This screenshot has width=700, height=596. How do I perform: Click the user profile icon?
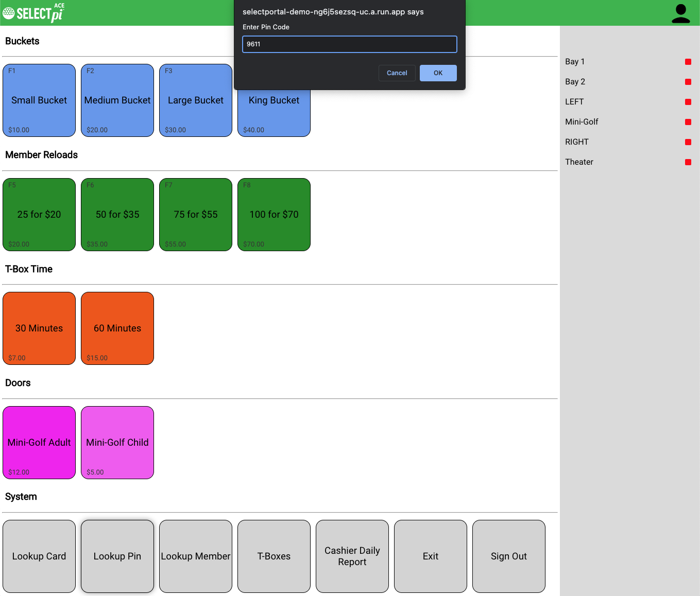[680, 13]
